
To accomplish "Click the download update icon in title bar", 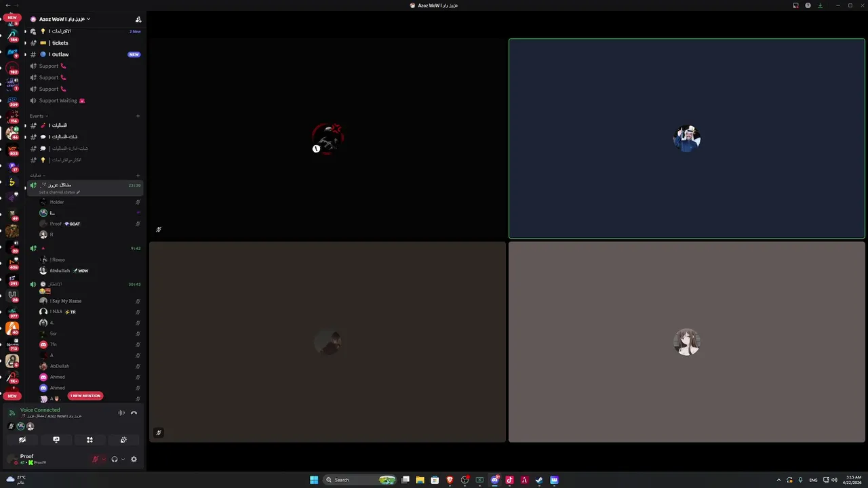I will point(820,5).
